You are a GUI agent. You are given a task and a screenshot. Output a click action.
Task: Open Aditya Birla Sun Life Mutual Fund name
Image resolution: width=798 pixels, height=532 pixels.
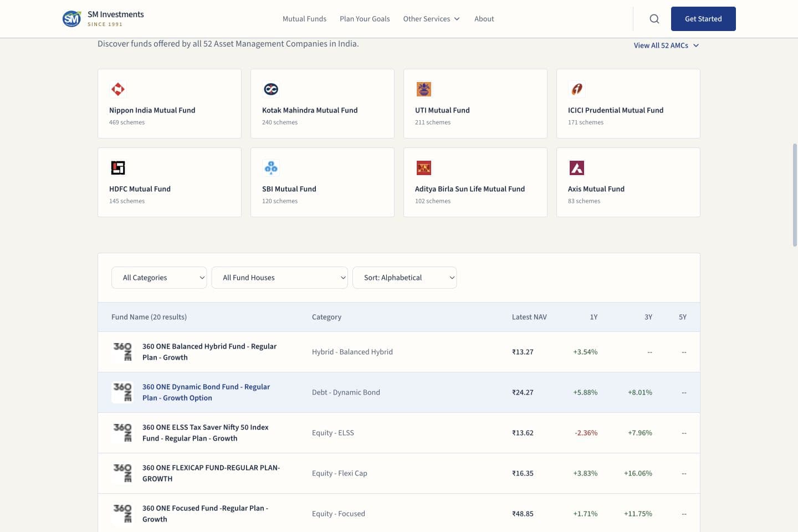point(470,189)
